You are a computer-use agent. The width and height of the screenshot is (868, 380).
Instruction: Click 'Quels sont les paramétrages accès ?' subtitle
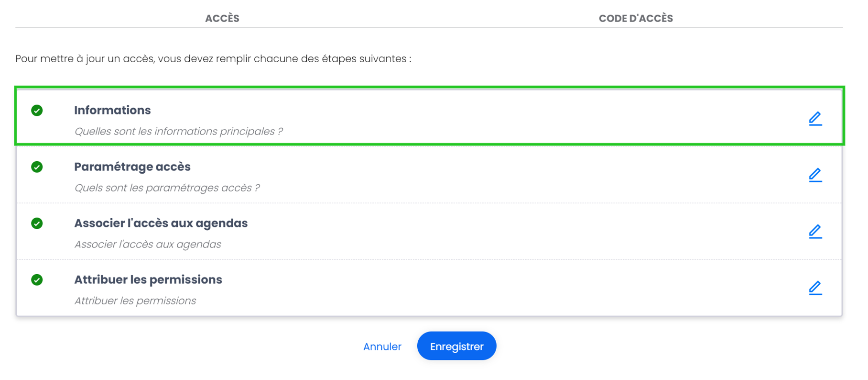[x=167, y=188]
